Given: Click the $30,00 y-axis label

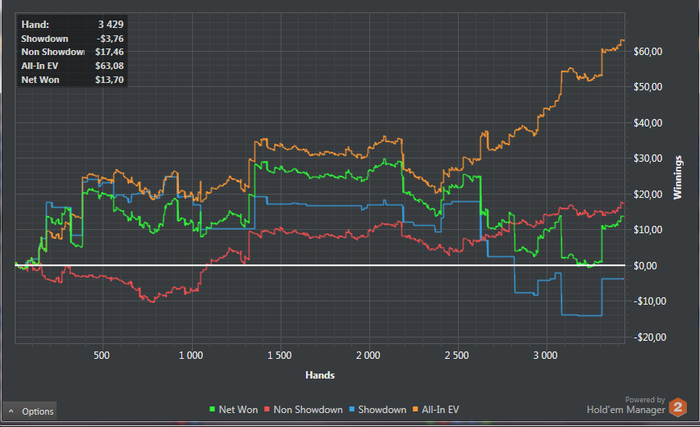Looking at the screenshot, I should coord(648,158).
